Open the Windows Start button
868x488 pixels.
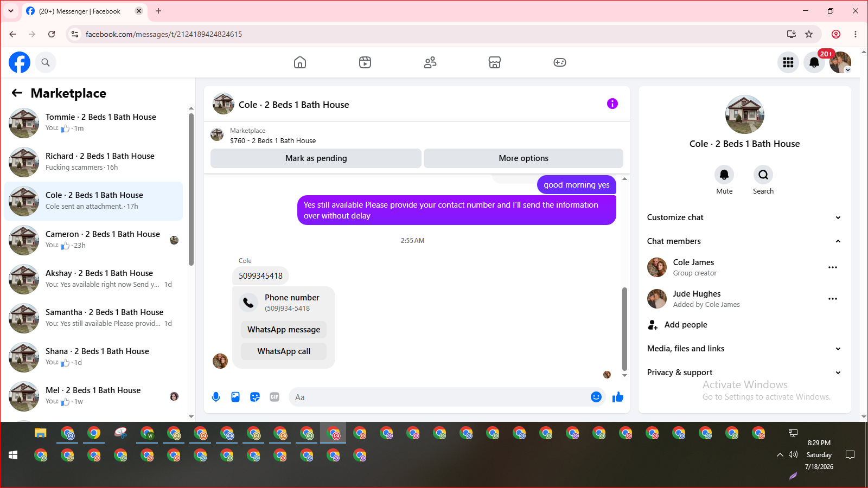(x=13, y=455)
